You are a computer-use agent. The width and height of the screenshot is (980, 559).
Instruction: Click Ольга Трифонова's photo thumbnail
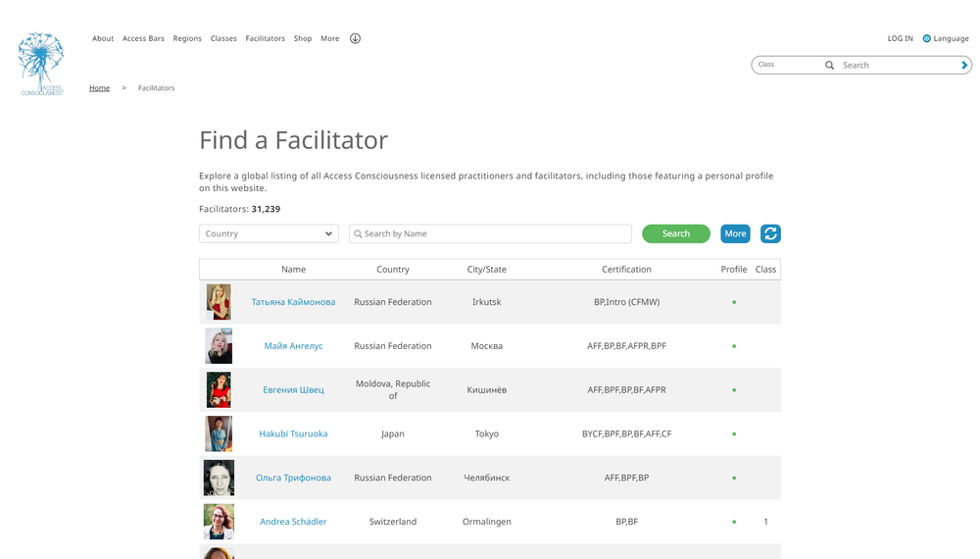point(219,478)
